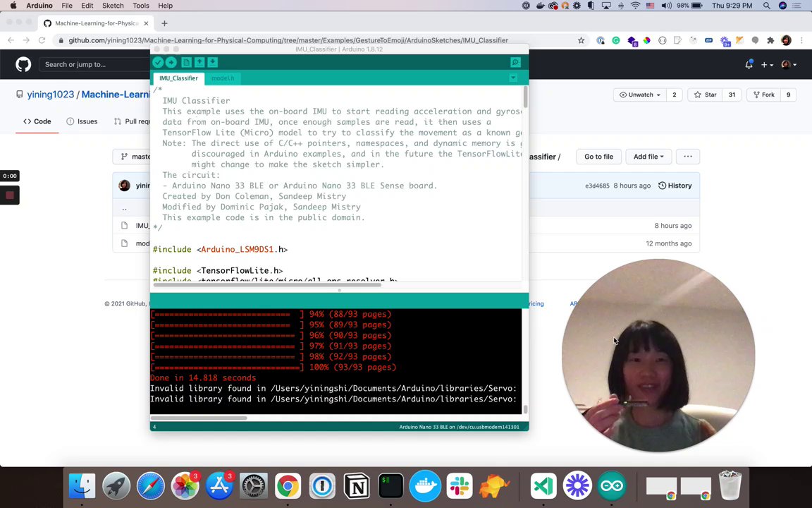Open Safari from the Dock
Image resolution: width=812 pixels, height=508 pixels.
coord(150,485)
